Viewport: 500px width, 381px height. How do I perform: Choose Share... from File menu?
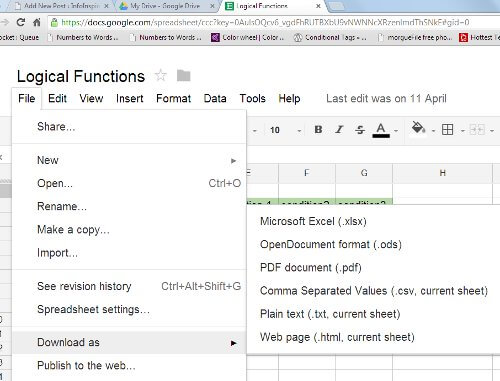click(129, 127)
